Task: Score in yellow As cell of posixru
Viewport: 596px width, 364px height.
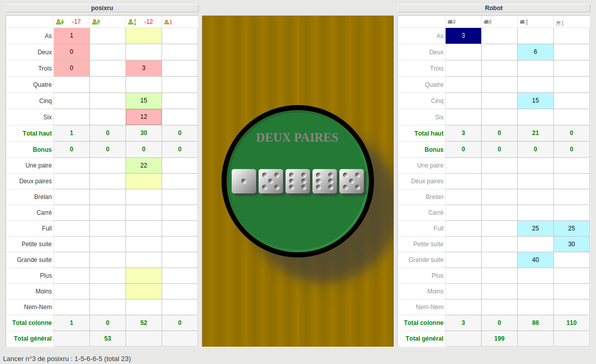Action: tap(144, 36)
